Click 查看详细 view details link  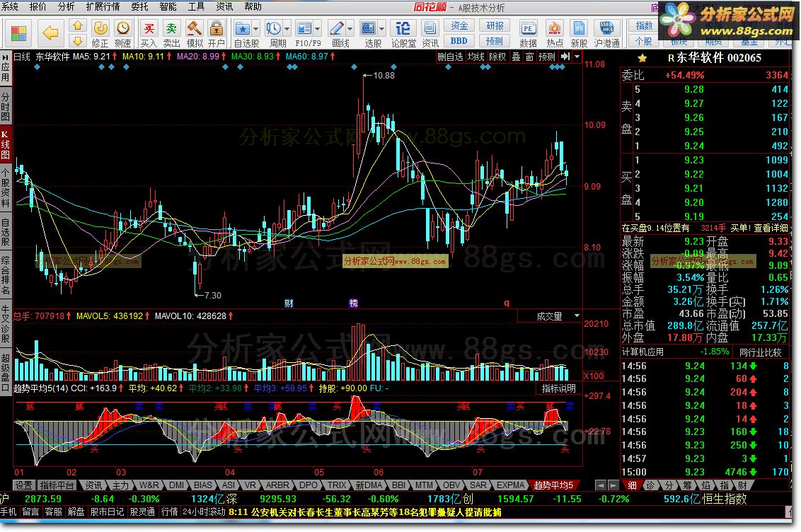coord(771,228)
